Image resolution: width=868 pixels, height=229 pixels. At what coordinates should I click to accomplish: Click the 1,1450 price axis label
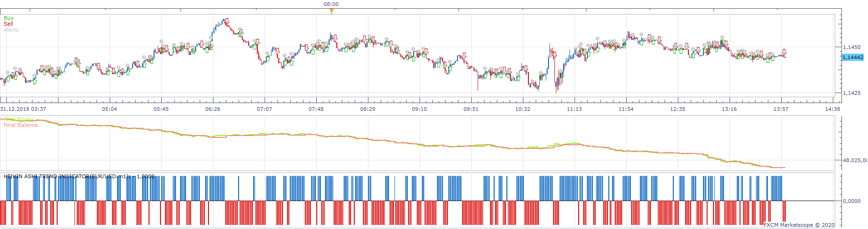[x=852, y=47]
